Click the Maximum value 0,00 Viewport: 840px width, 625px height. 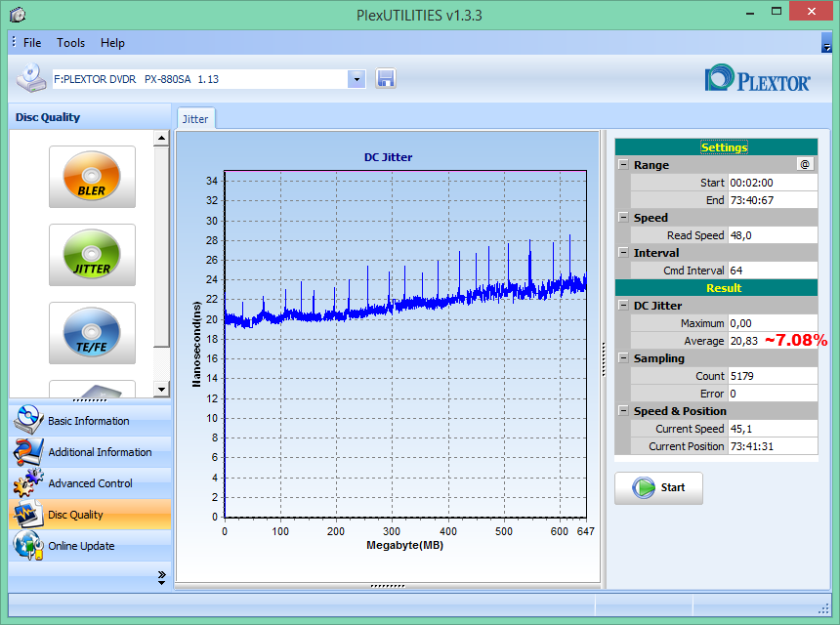tap(741, 323)
